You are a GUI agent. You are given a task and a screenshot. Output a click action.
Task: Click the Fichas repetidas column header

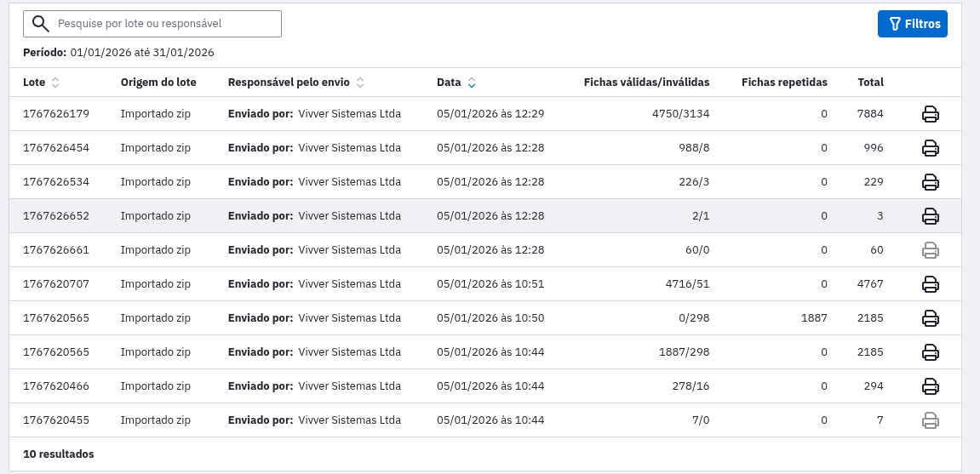[784, 83]
